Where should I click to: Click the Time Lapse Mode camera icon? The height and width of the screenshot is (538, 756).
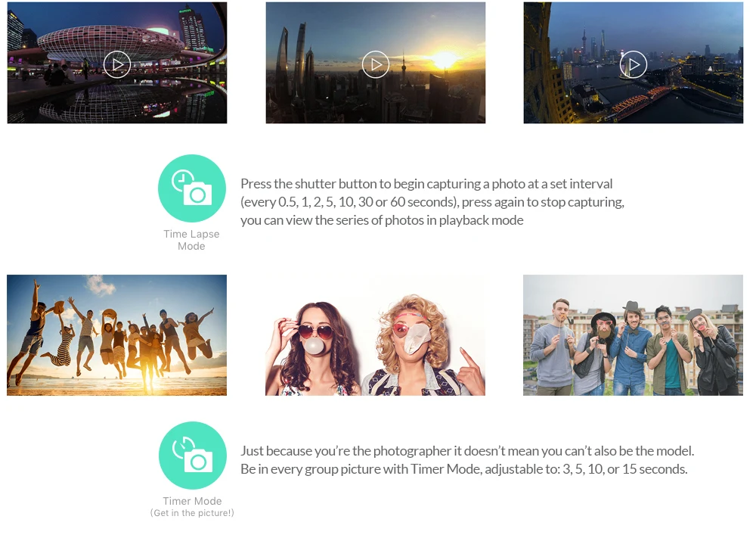pos(192,188)
